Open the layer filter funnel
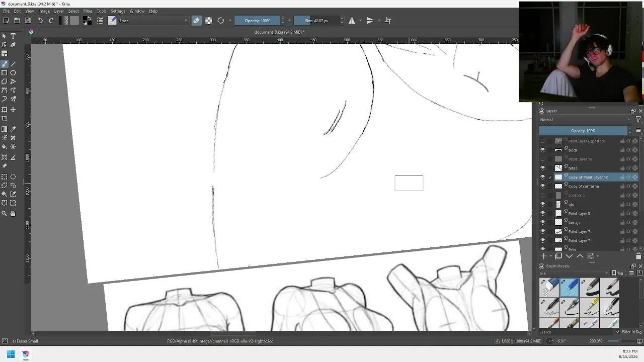 tap(638, 120)
